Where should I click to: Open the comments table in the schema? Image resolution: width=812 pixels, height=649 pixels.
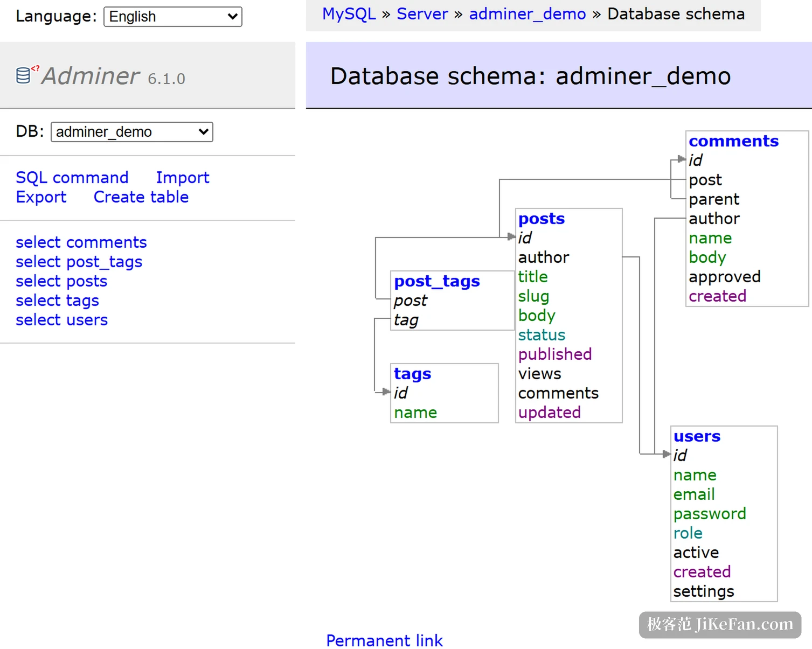734,141
